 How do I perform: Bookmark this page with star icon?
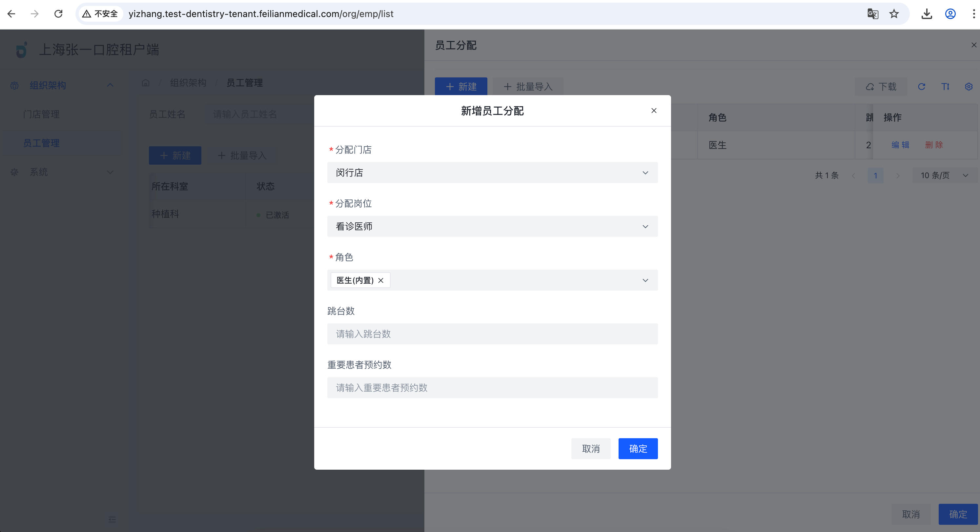(x=894, y=14)
